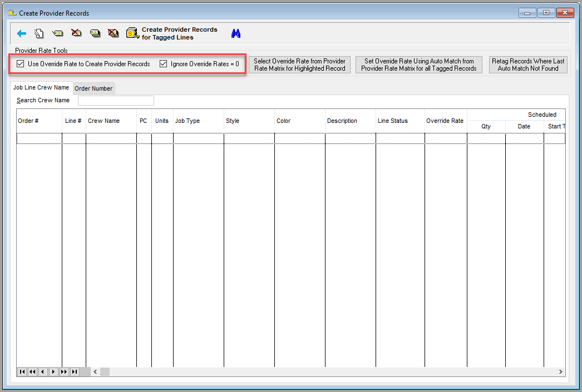This screenshot has height=392, width=582.
Task: Go to first record navigation button
Action: [22, 371]
